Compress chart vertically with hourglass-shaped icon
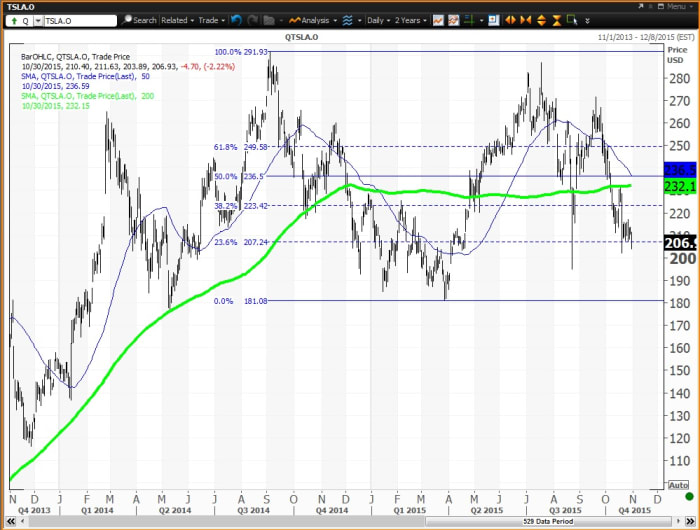Screen dimensions: 700x530 pos(557,20)
